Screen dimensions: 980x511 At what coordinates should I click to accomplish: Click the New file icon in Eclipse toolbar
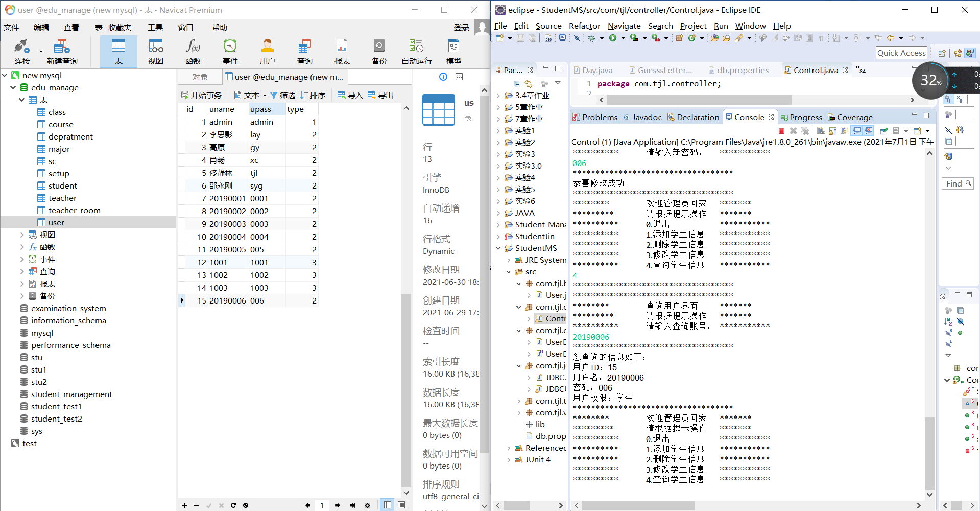[499, 38]
